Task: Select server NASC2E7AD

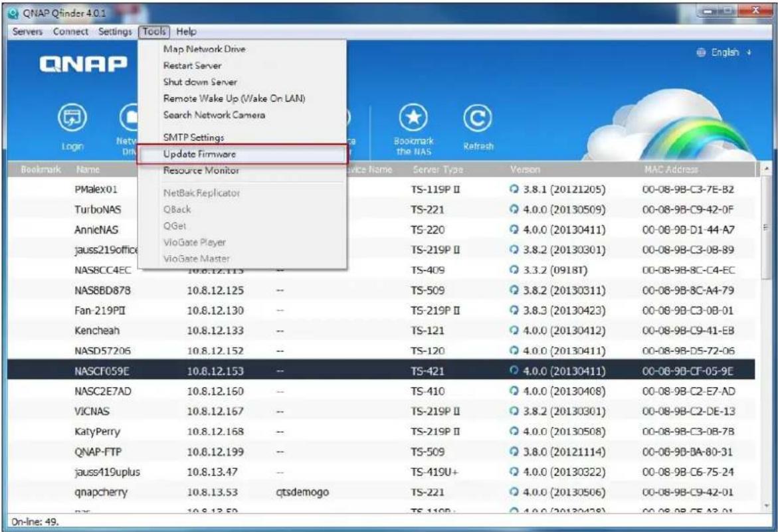Action: click(381, 391)
